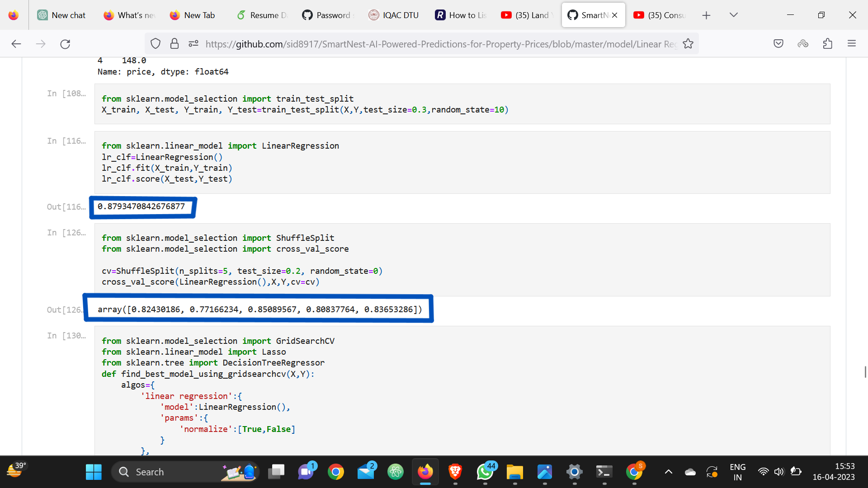Image resolution: width=868 pixels, height=488 pixels.
Task: Open the tracking protection shield icon
Action: [x=156, y=44]
